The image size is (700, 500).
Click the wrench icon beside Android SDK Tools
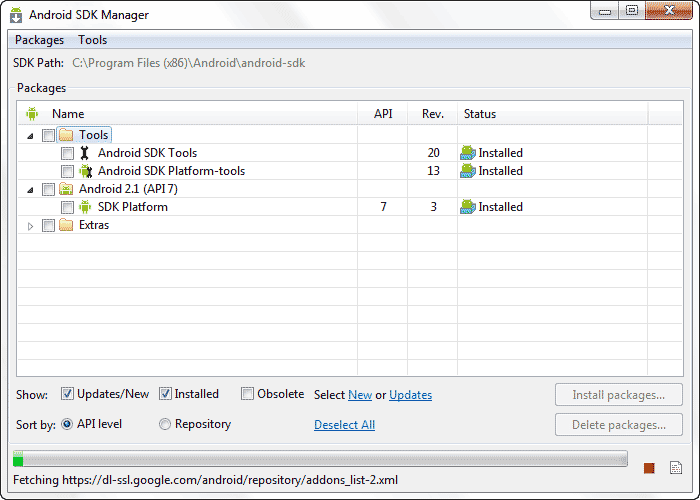[x=84, y=153]
